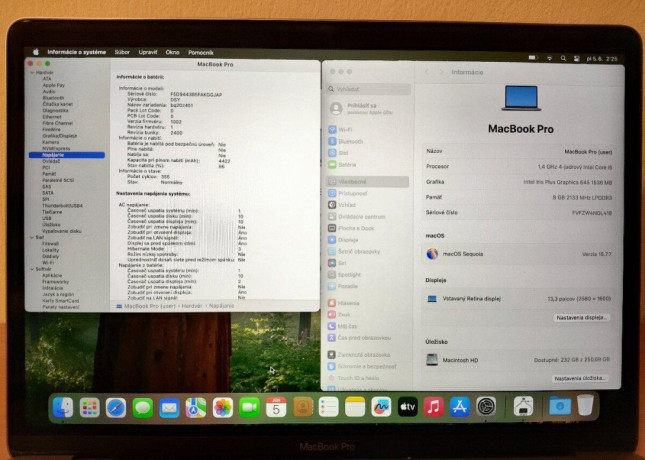Open the Okno menu
645x460 pixels.
click(x=172, y=52)
